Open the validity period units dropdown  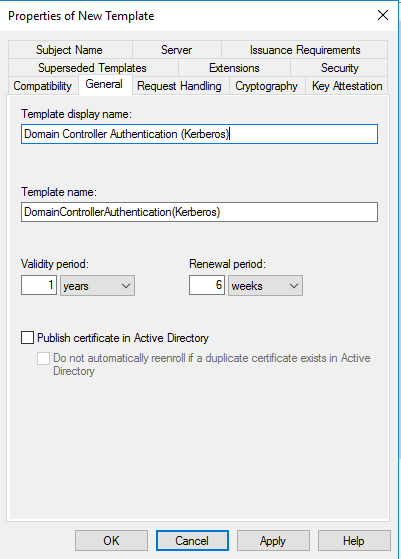tap(97, 286)
